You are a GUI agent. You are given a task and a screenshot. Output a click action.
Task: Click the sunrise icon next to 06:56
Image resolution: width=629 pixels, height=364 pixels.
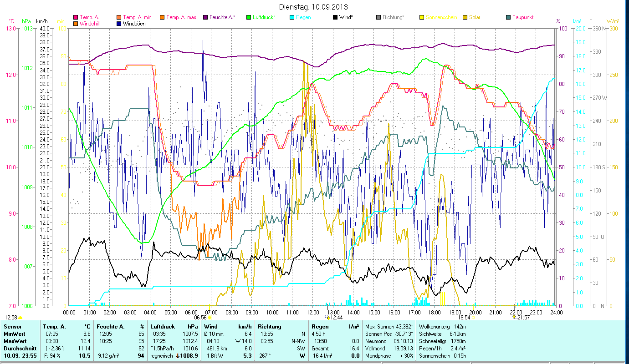209,317
